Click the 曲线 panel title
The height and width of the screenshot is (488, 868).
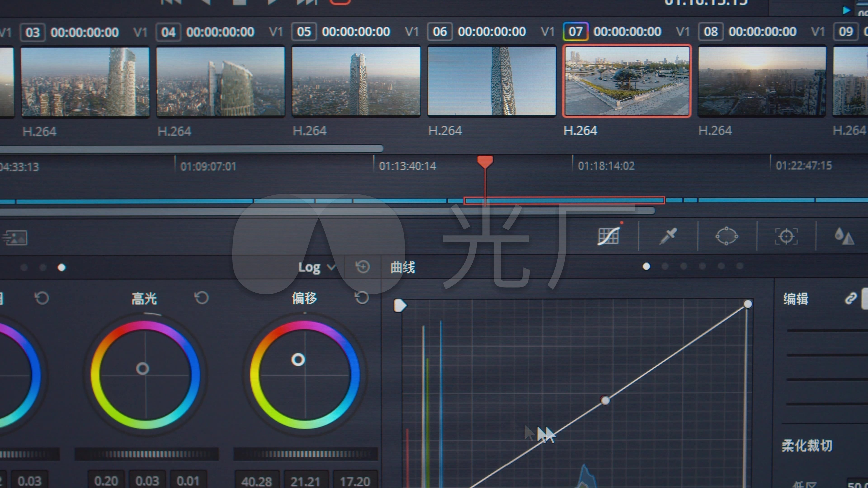coord(403,268)
